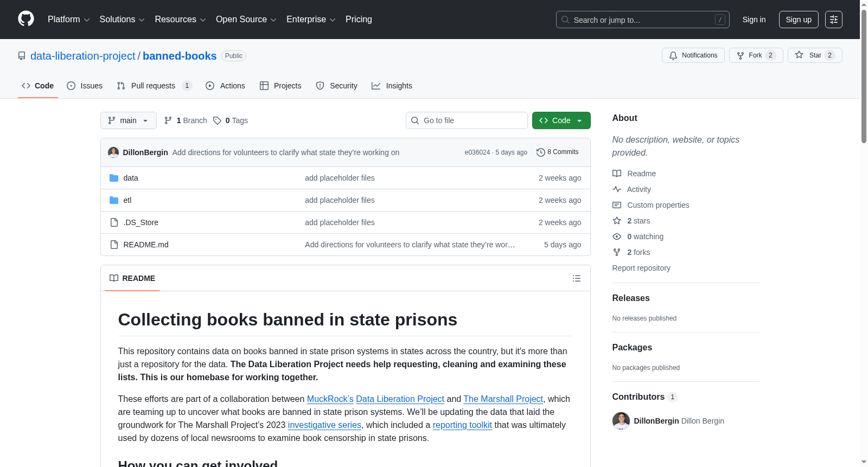Open the command palette icon button

pyautogui.click(x=834, y=20)
